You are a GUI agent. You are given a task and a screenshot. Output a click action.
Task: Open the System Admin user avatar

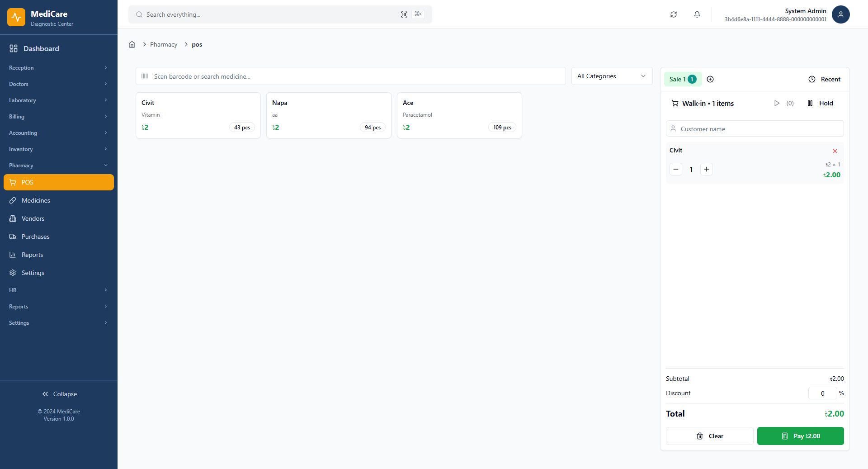pos(840,14)
